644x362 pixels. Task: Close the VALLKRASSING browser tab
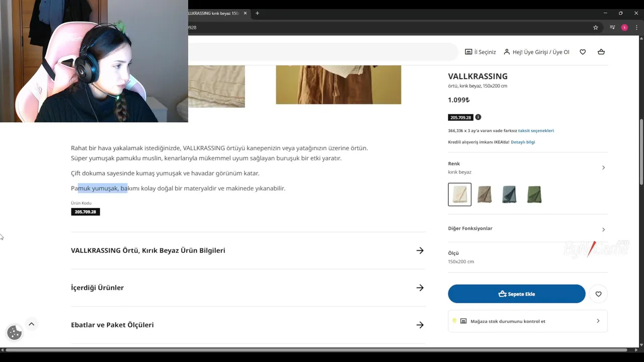click(246, 13)
